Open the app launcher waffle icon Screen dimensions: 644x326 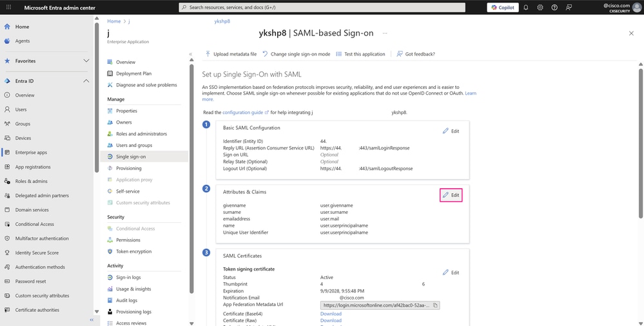click(9, 7)
